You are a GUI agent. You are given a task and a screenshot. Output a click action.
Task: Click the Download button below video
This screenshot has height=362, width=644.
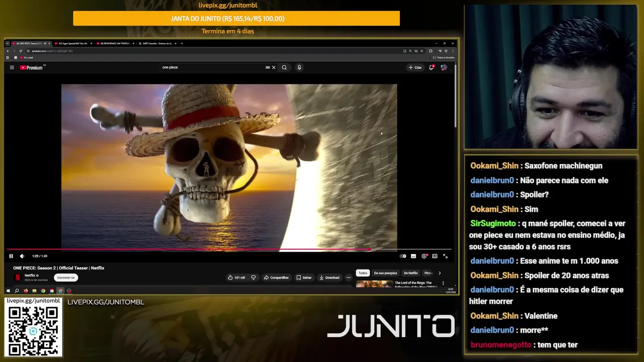[329, 278]
